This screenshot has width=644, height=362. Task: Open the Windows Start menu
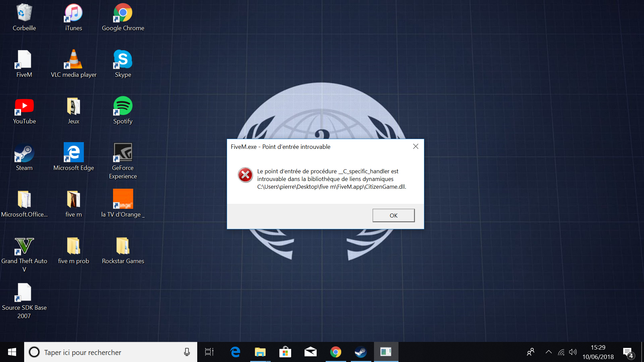pyautogui.click(x=12, y=352)
